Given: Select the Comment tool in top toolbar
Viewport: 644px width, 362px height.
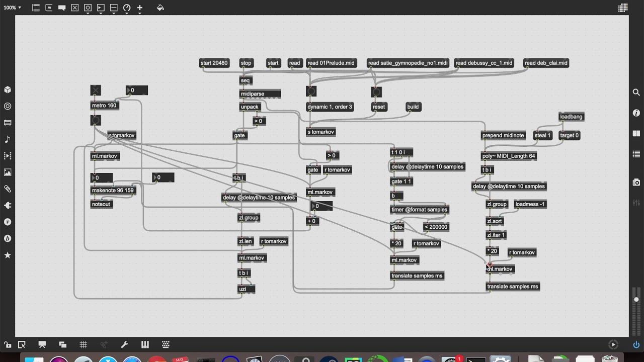Looking at the screenshot, I should (x=62, y=8).
